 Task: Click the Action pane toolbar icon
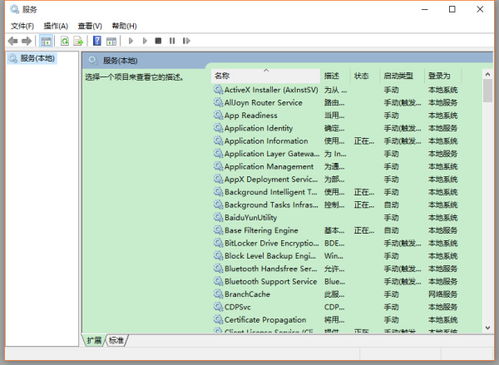111,41
